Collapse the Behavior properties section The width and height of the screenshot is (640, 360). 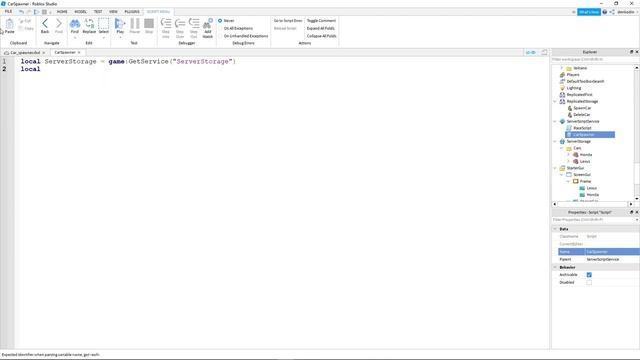555,267
